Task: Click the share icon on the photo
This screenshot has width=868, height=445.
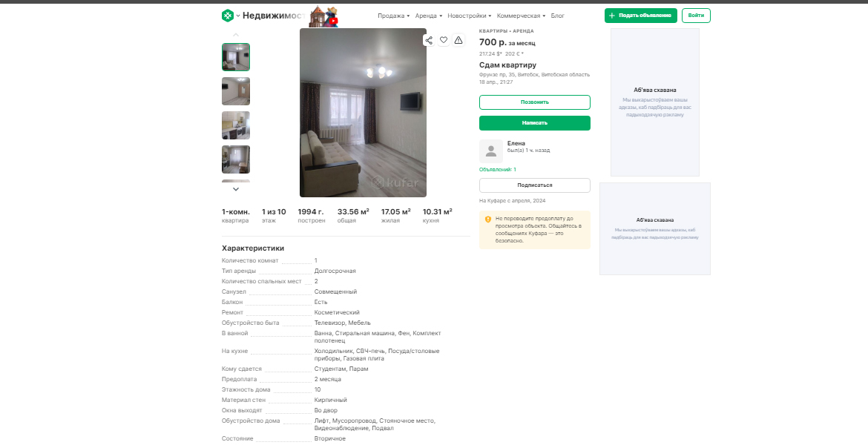Action: pyautogui.click(x=429, y=40)
